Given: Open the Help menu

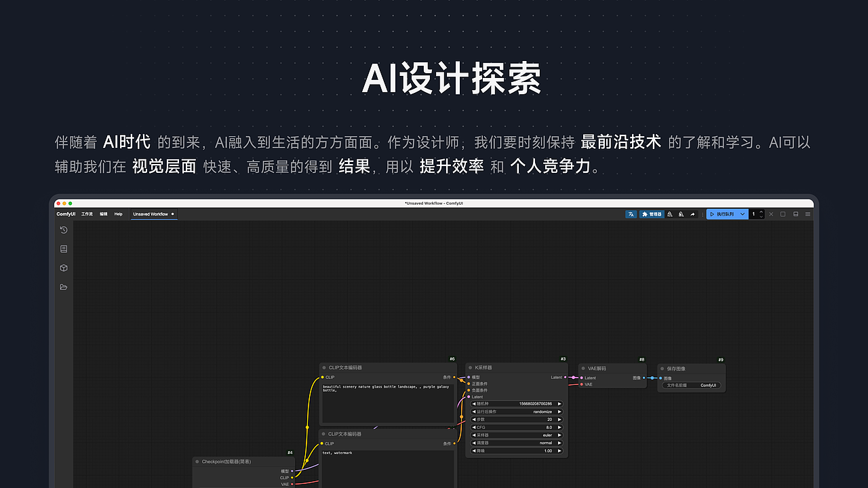Looking at the screenshot, I should click(x=119, y=214).
